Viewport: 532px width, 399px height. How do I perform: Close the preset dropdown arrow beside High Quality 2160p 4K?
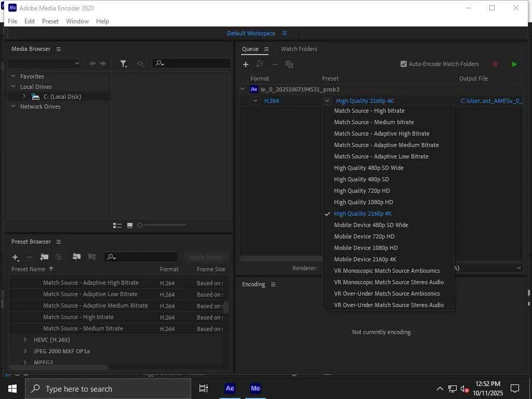327,101
